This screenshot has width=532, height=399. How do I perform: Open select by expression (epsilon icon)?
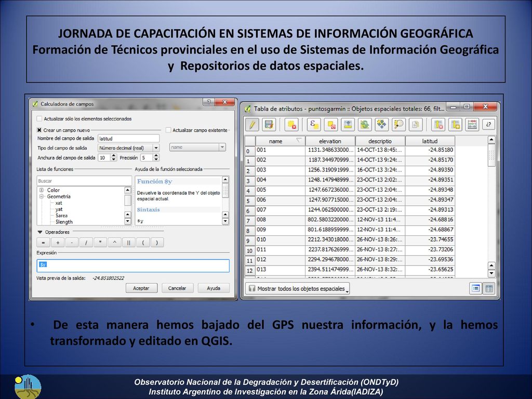pos(314,125)
